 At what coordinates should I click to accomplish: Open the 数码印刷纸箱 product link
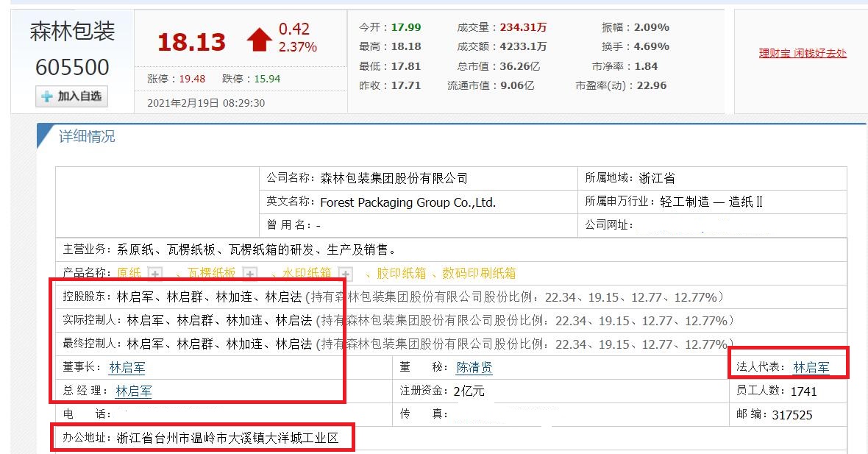(479, 273)
